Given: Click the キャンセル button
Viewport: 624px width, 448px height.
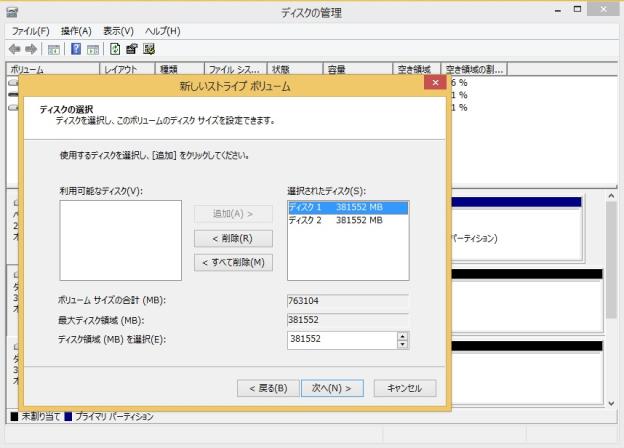Looking at the screenshot, I should pyautogui.click(x=405, y=388).
